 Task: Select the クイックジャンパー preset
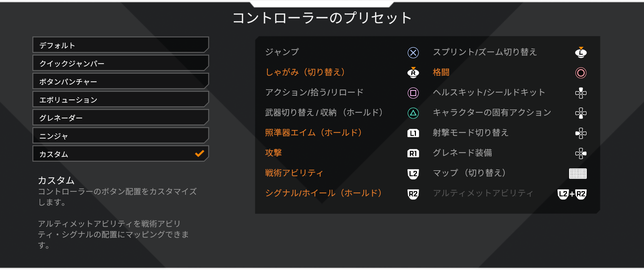[x=121, y=63]
